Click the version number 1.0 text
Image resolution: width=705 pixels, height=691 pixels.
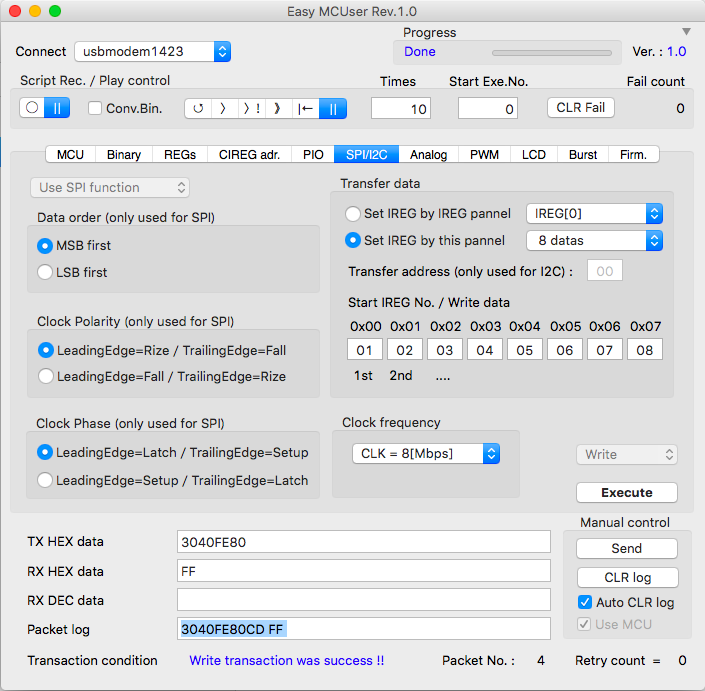point(676,52)
